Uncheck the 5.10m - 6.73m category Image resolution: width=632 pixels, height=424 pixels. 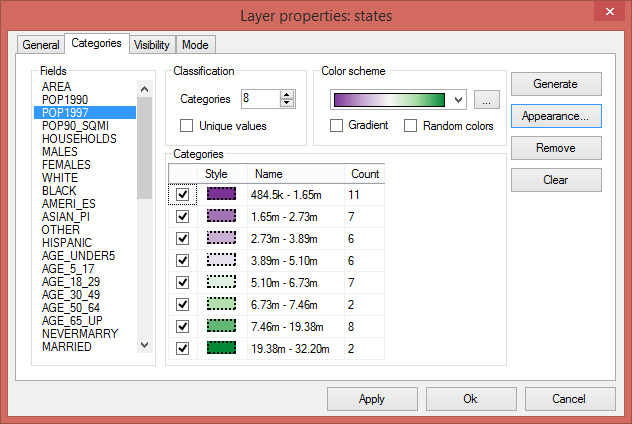(183, 282)
